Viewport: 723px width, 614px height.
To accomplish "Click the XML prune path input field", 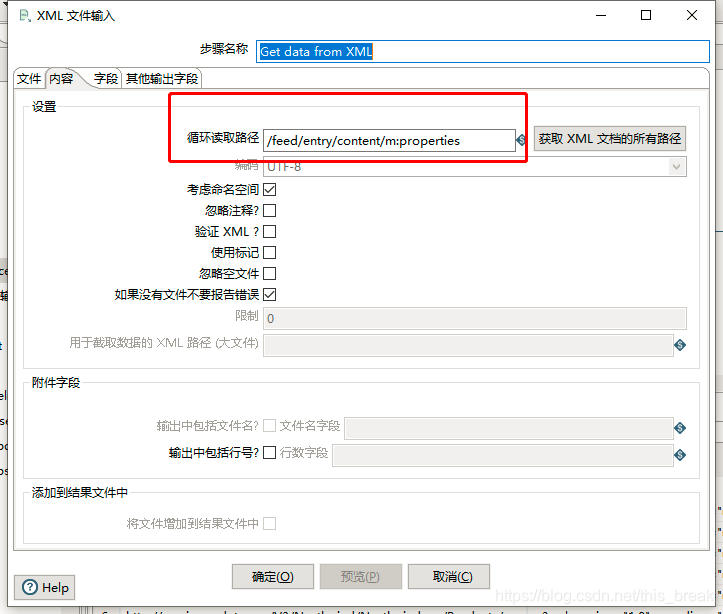I will [468, 345].
